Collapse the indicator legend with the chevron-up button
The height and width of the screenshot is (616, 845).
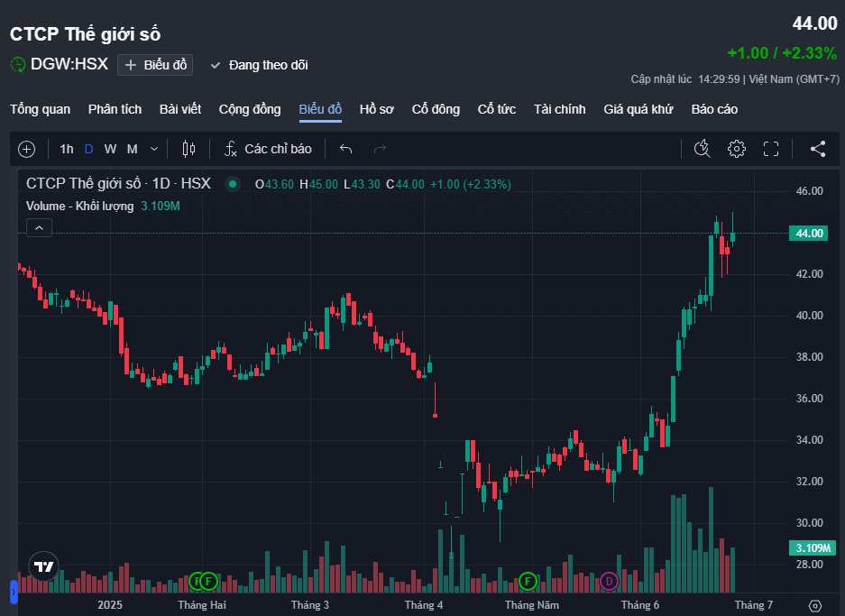pos(40,228)
